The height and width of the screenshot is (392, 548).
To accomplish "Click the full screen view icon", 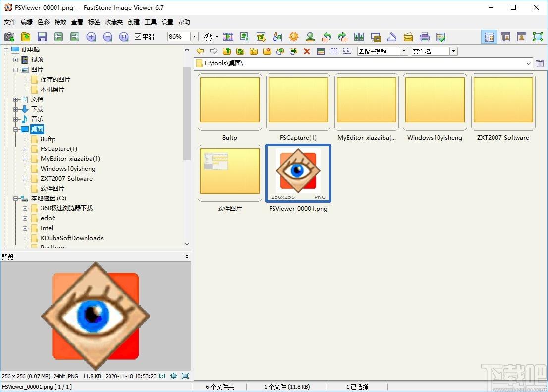I will coord(538,37).
